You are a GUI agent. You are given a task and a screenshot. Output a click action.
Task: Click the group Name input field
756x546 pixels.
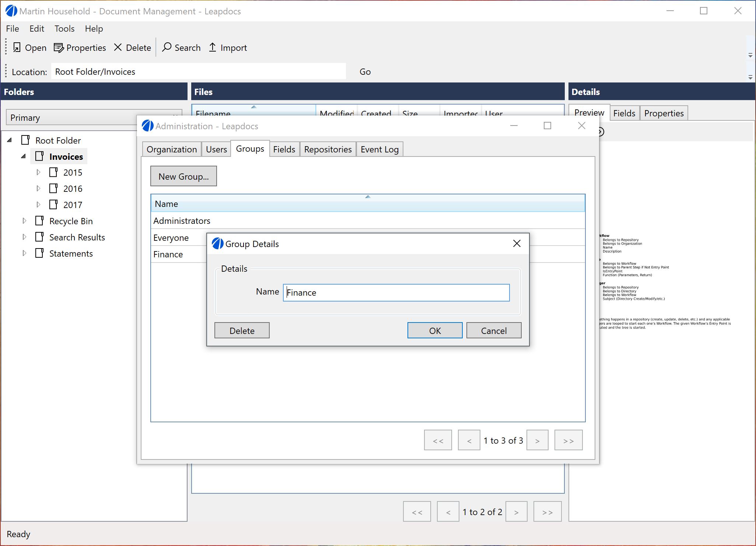tap(396, 292)
